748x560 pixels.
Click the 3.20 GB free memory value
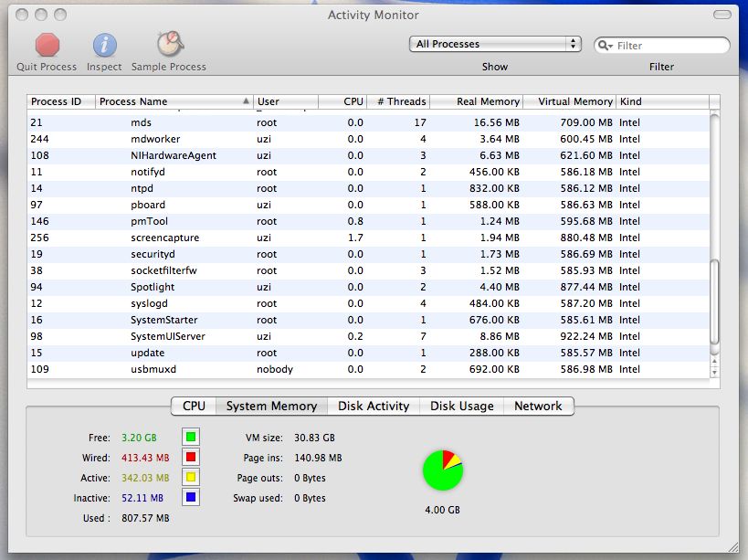click(x=139, y=438)
